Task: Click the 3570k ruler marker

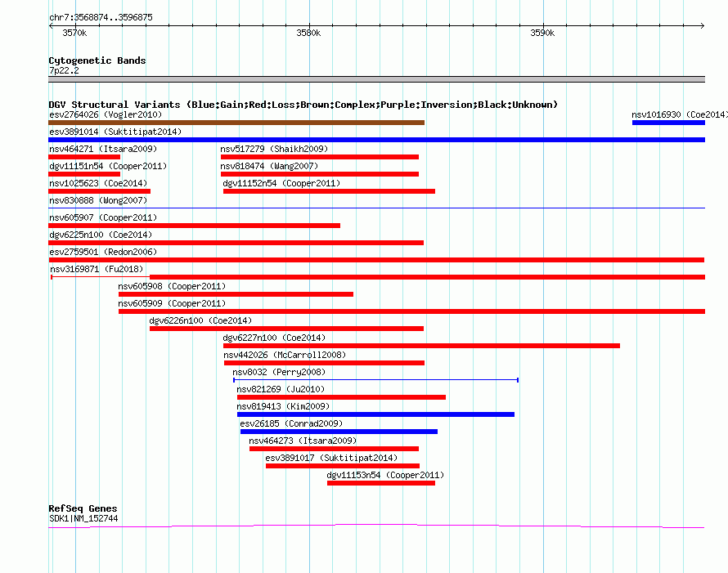Action: (74, 33)
